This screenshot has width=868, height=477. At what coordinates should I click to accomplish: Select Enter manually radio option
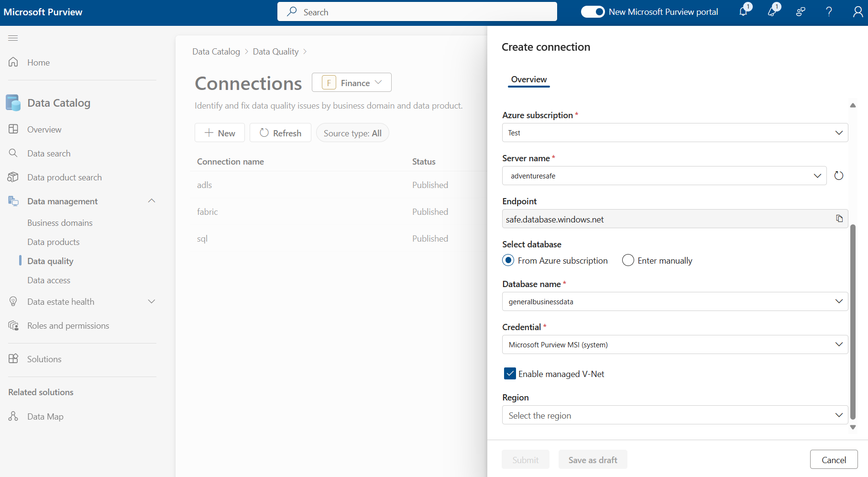pos(628,260)
